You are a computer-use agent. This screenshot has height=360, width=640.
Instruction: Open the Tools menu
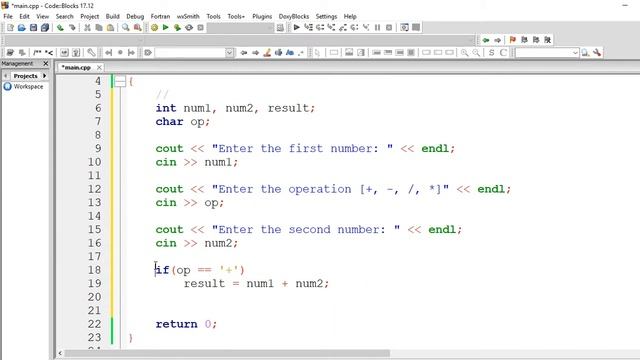coord(213,16)
